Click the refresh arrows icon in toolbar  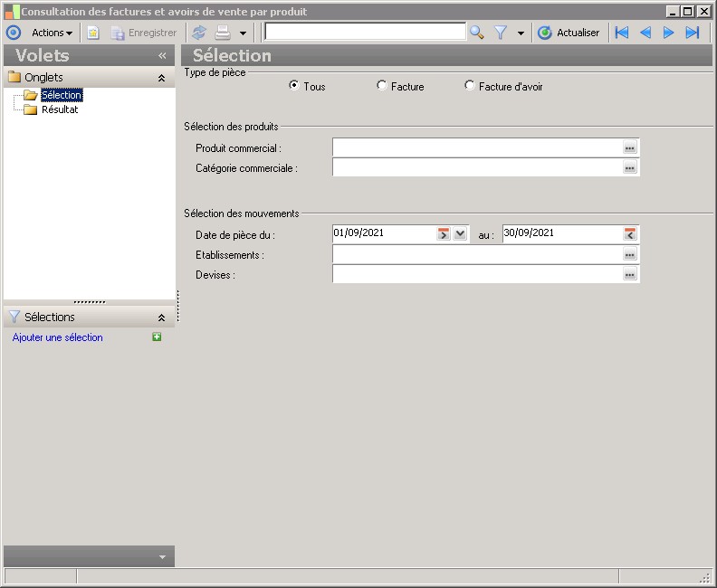click(x=199, y=33)
